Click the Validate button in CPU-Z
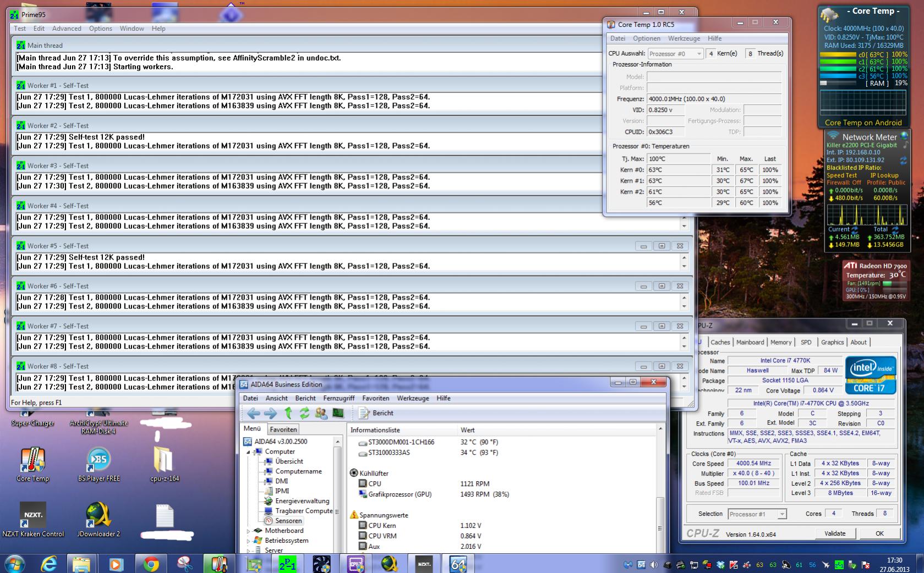The width and height of the screenshot is (924, 573). (x=835, y=533)
